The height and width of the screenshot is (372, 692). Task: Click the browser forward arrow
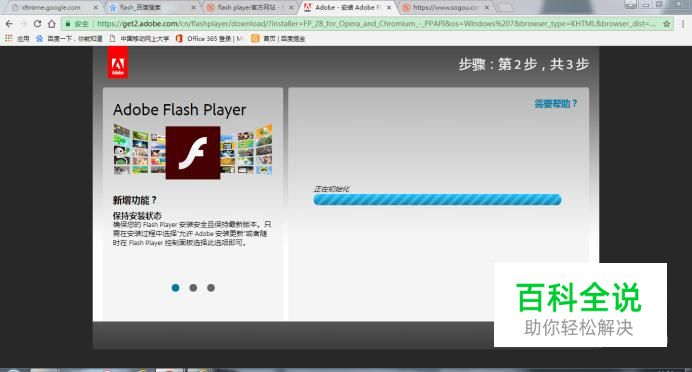coord(23,24)
